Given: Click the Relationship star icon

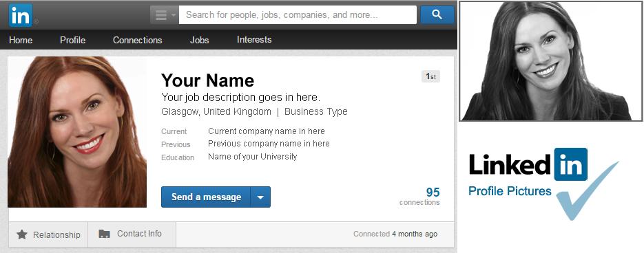Looking at the screenshot, I should point(22,234).
